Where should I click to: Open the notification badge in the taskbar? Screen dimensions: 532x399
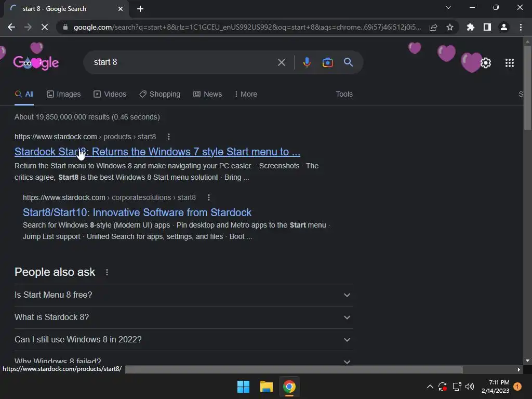coord(517,387)
